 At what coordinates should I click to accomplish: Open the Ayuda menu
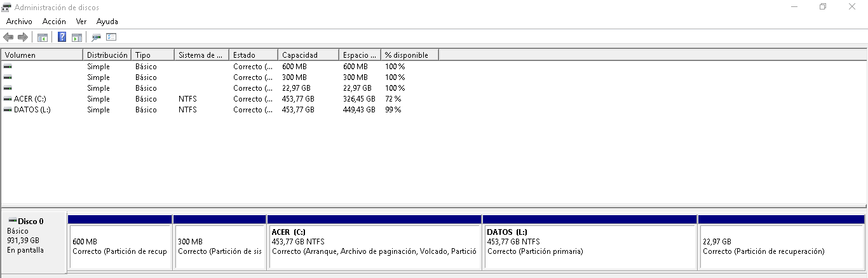pyautogui.click(x=107, y=22)
